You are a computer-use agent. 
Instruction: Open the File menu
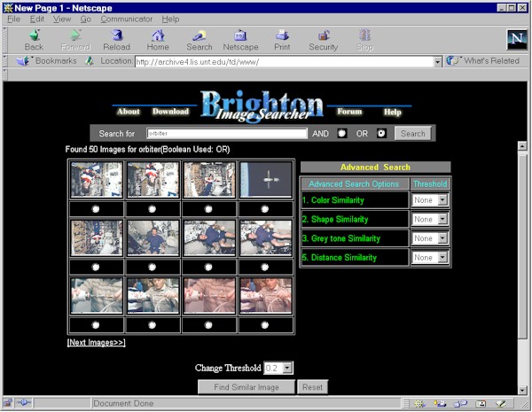pos(14,19)
